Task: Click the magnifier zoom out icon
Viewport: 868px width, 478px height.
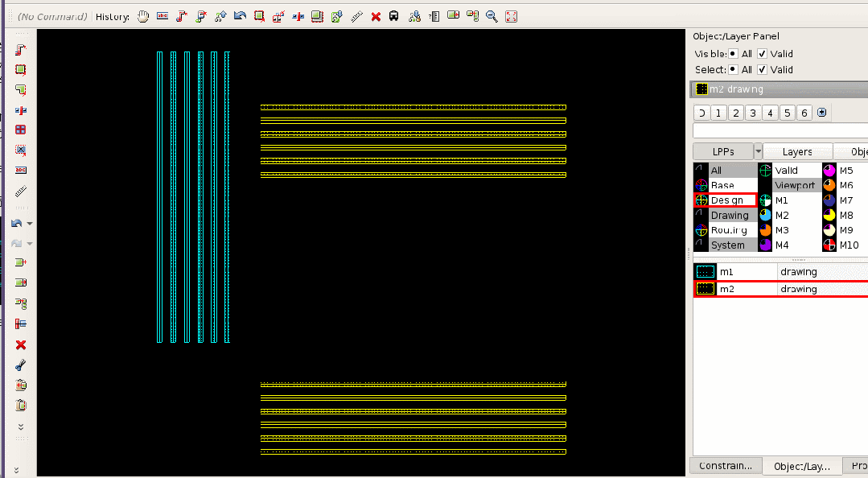Action: 492,17
